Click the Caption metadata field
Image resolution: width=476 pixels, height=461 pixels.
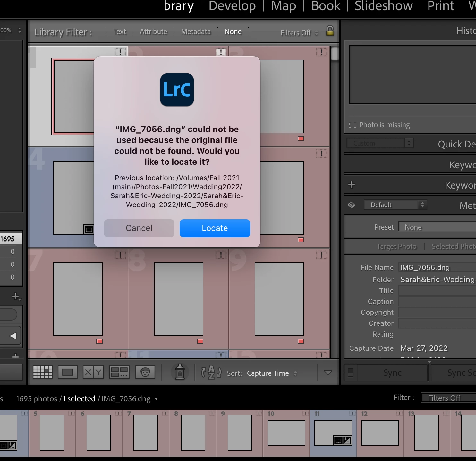tap(437, 301)
